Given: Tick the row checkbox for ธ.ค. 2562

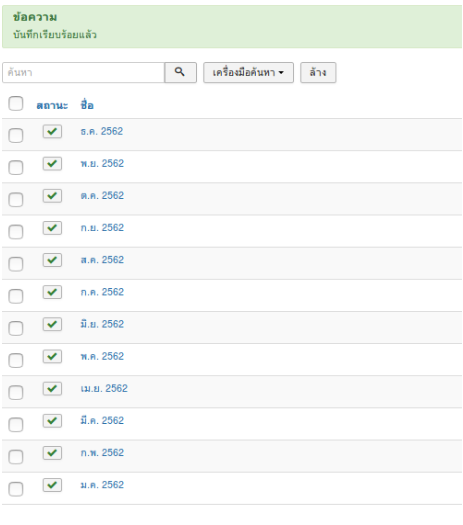Looking at the screenshot, I should (16, 135).
